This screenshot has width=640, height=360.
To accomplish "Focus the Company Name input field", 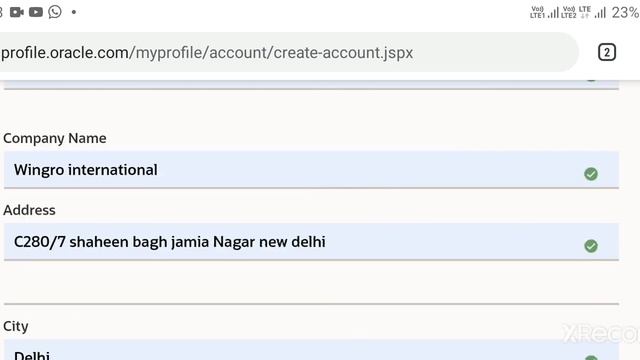I will coord(311,170).
